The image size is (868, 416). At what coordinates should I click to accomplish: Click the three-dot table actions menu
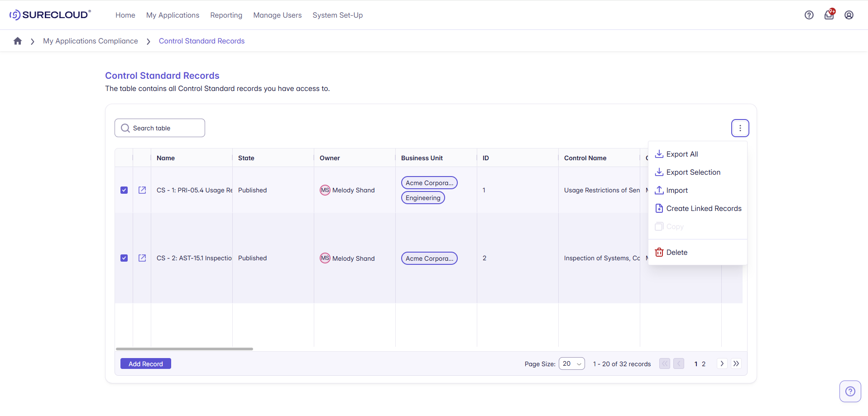click(x=740, y=128)
